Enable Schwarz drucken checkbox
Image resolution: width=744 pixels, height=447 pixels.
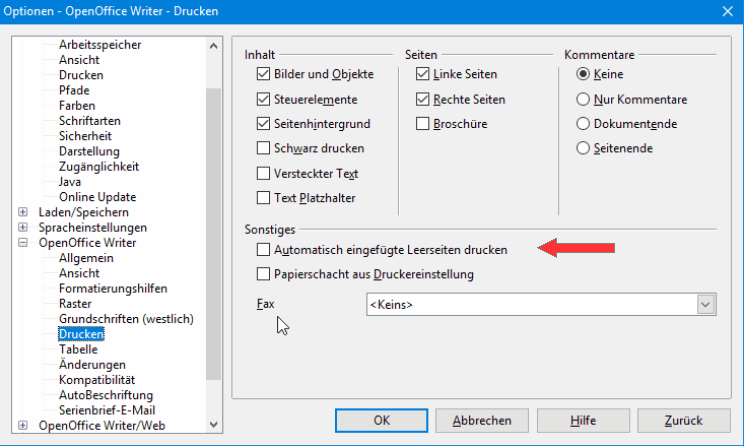click(263, 148)
